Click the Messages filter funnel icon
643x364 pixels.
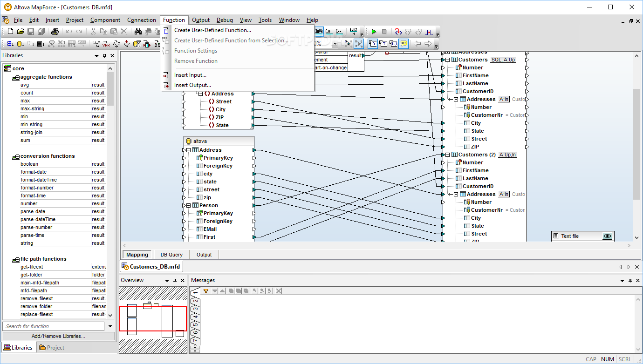pyautogui.click(x=205, y=291)
